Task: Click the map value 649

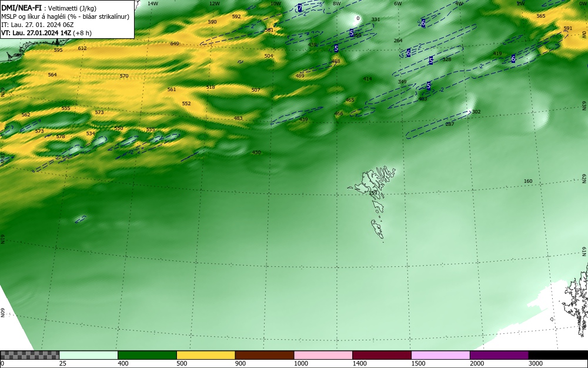Action: [175, 44]
